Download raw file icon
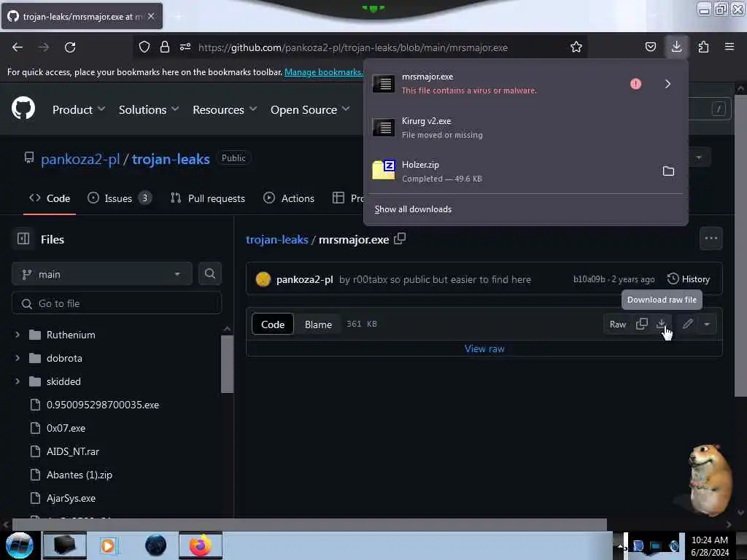Screen dimensions: 747x560 (661, 324)
